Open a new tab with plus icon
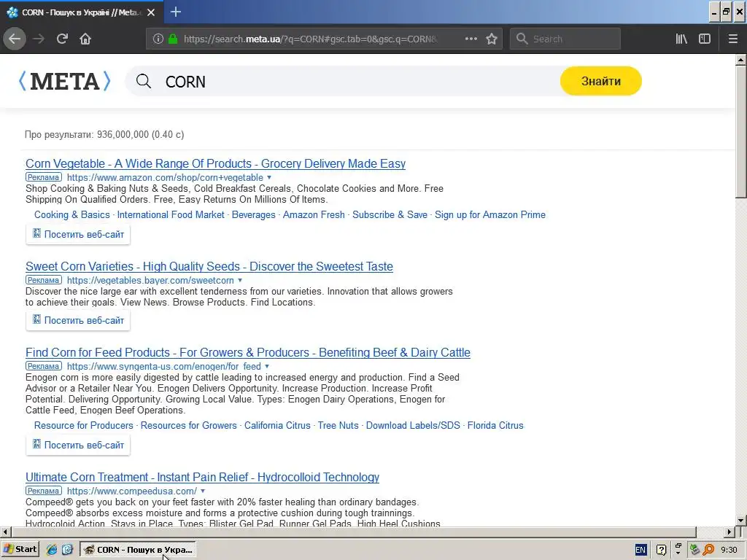747x560 pixels. [175, 12]
